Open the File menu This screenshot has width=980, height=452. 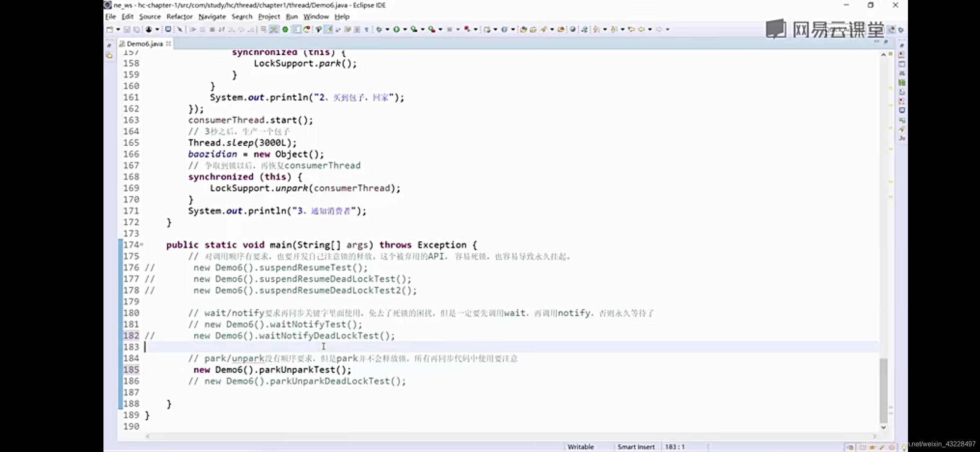(x=111, y=17)
